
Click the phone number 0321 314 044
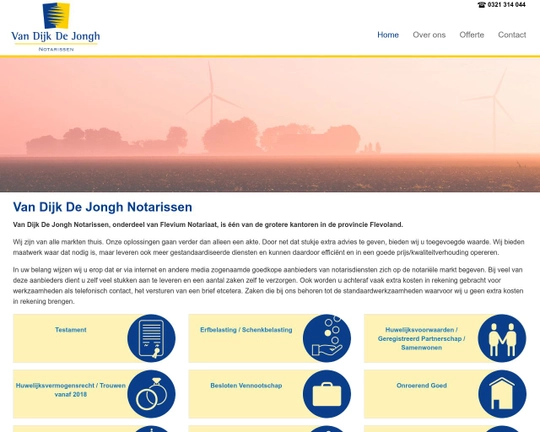[x=506, y=5]
